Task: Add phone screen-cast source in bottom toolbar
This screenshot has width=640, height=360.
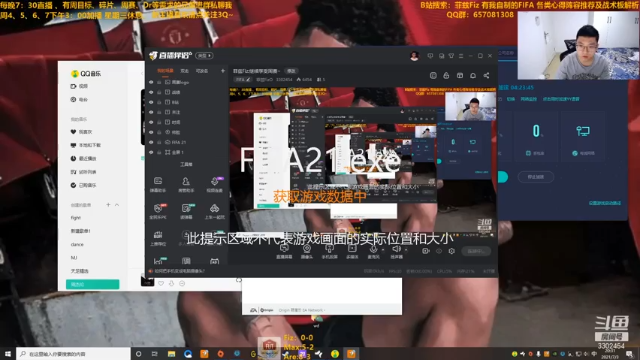Action: pyautogui.click(x=329, y=251)
